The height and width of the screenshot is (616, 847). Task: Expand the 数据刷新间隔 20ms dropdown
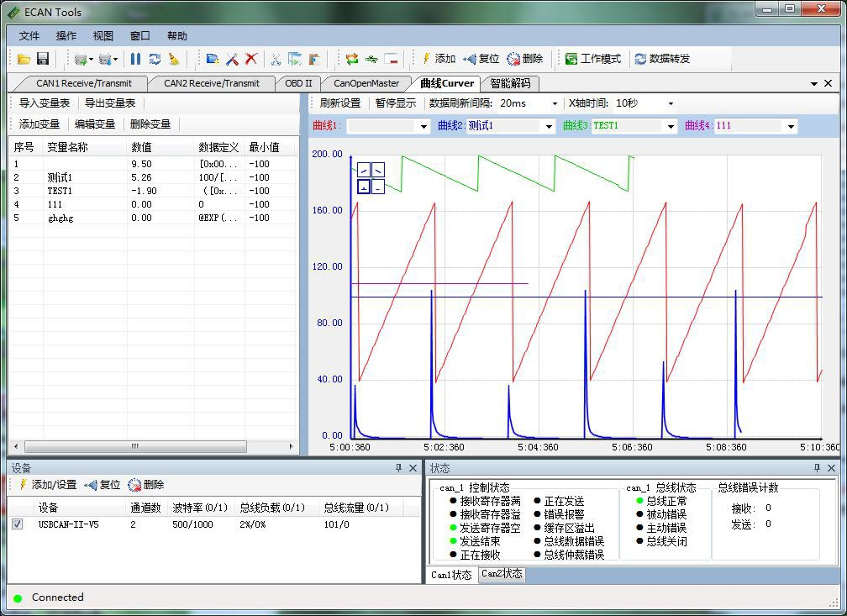pos(554,103)
